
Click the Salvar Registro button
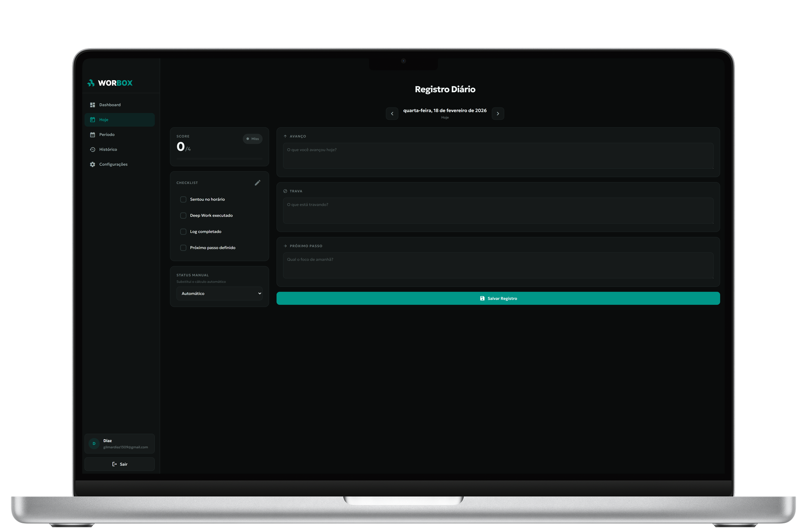(498, 298)
